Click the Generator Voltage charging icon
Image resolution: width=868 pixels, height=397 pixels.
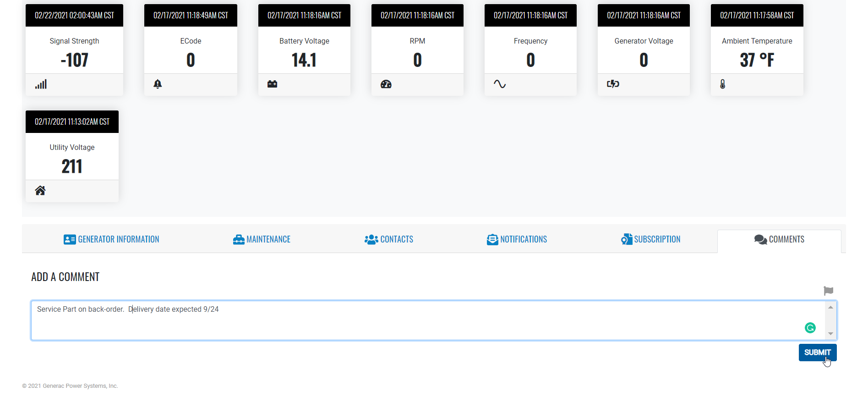613,84
